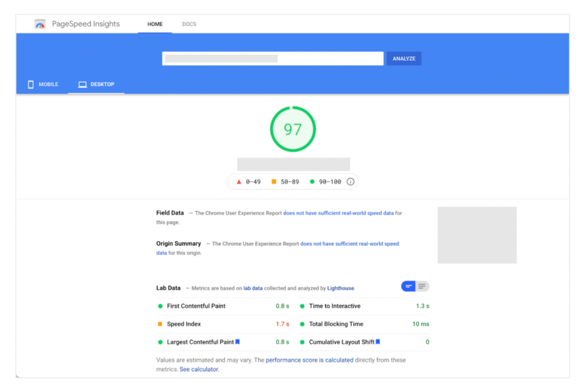The width and height of the screenshot is (588, 390).
Task: Click the URL input field
Action: click(273, 58)
